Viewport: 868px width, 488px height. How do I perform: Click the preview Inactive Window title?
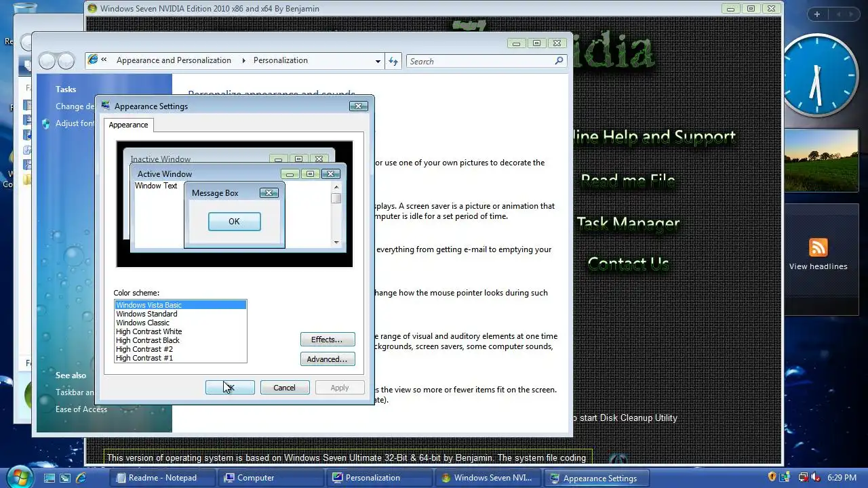coord(161,159)
